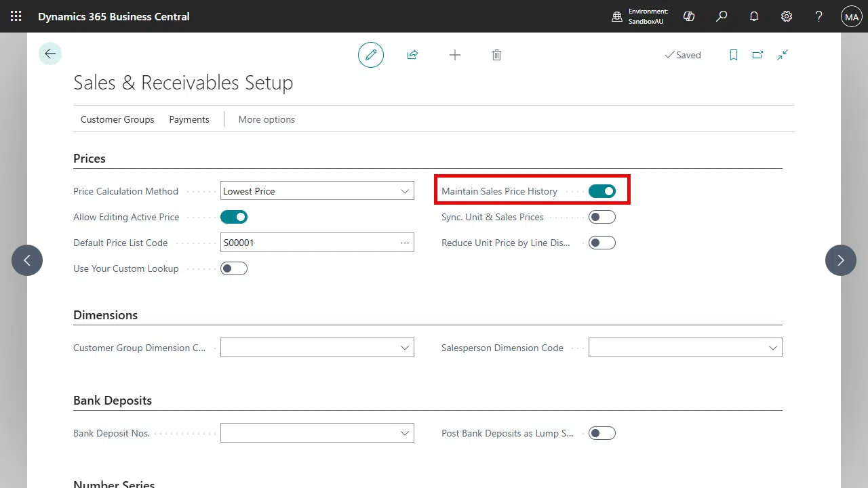Open the app launcher waffle menu

16,16
